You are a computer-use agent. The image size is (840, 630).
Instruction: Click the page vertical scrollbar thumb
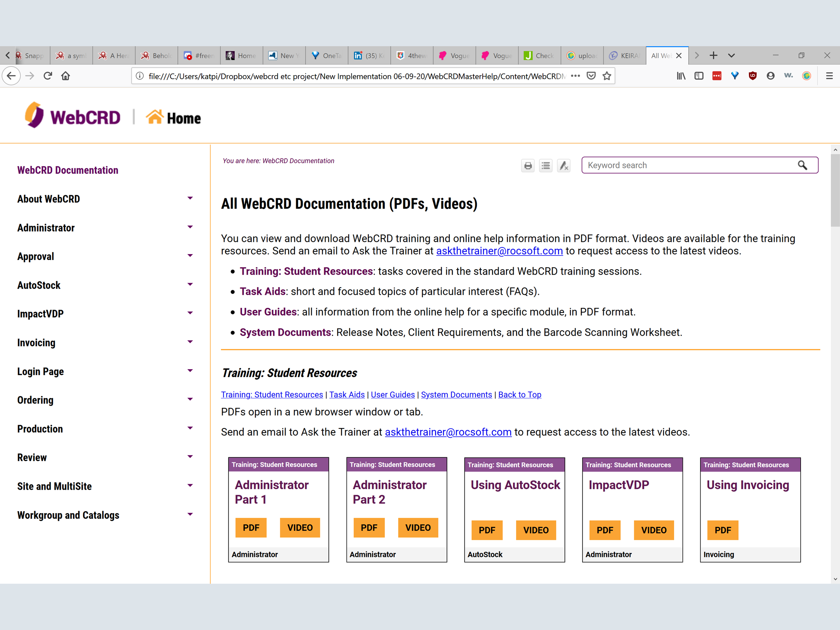tap(835, 190)
